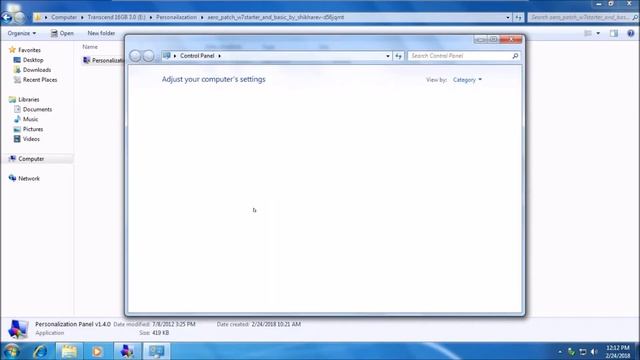This screenshot has height=360, width=640.
Task: Select the Personalization breadcrumb in Explorer path
Action: point(176,17)
